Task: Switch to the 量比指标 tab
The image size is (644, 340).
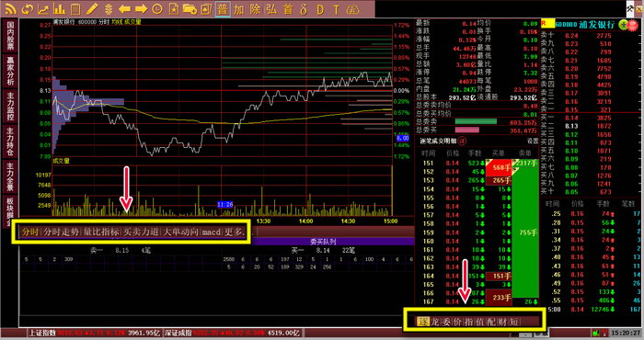Action: pos(101,232)
